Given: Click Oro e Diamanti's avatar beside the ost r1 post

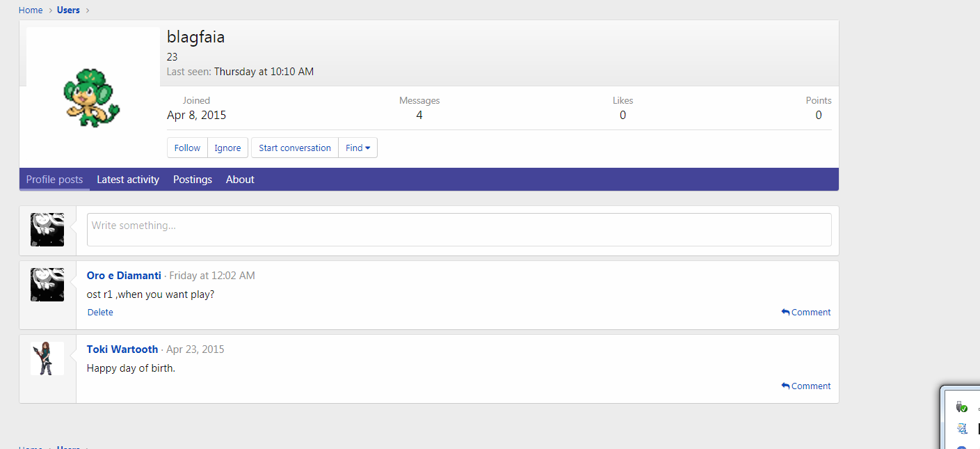Looking at the screenshot, I should (47, 285).
